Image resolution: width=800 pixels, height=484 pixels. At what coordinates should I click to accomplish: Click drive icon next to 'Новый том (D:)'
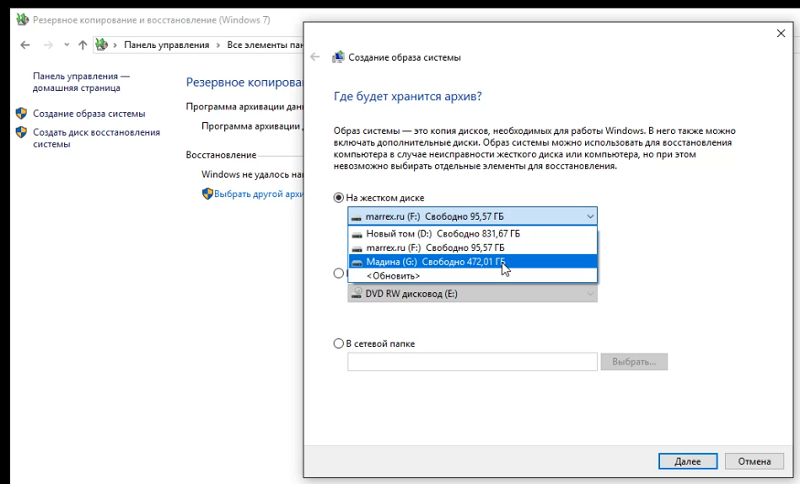(x=357, y=235)
